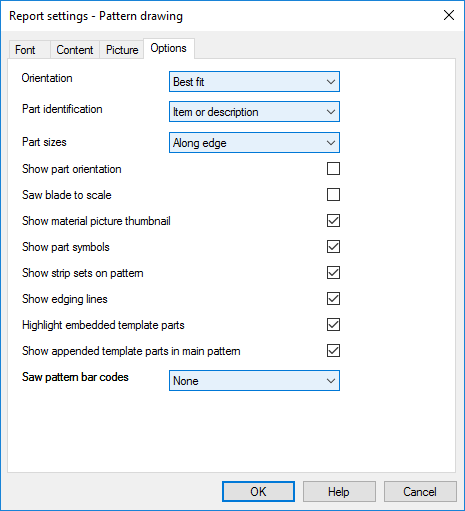The width and height of the screenshot is (465, 511).
Task: Enable Show part orientation checkbox
Action: pos(333,169)
